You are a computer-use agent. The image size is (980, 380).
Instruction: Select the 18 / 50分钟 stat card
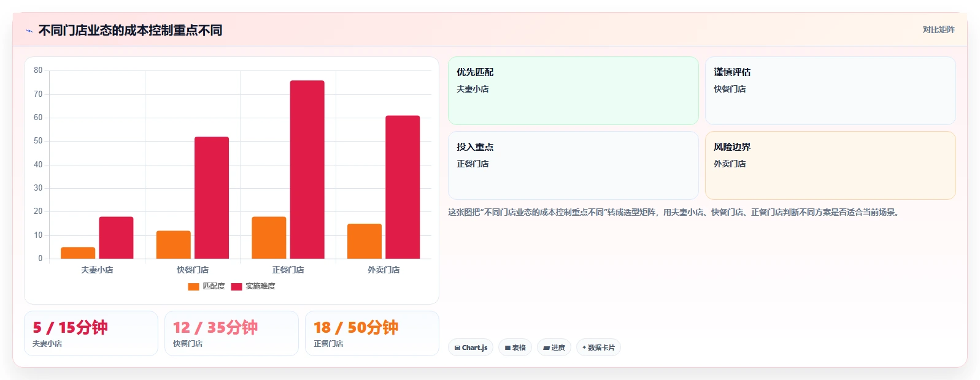coord(372,333)
